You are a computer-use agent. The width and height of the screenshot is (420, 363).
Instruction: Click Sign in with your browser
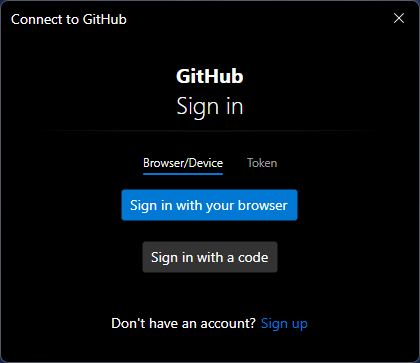tap(209, 205)
